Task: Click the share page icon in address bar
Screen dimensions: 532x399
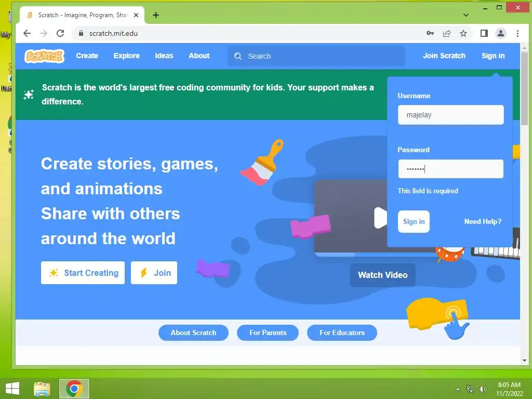Action: point(447,33)
